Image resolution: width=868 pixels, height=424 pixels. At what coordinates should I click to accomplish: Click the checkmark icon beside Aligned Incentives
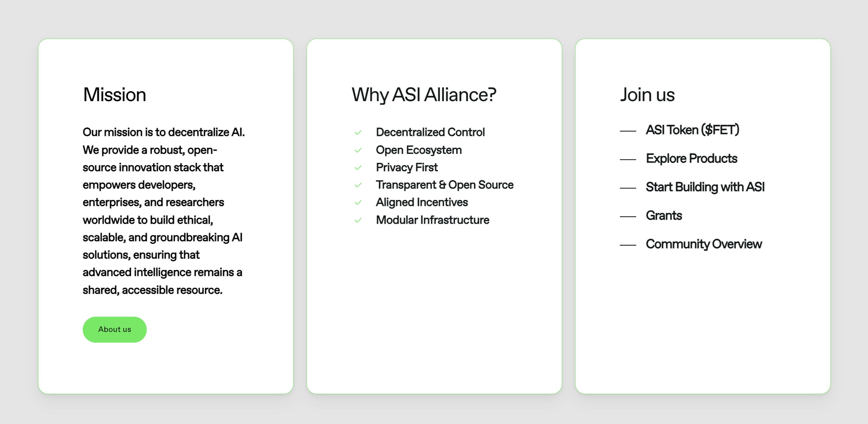(358, 203)
